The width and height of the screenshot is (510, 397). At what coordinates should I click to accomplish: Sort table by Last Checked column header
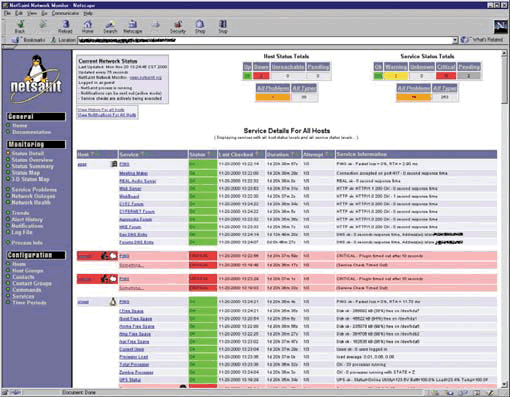coord(236,154)
